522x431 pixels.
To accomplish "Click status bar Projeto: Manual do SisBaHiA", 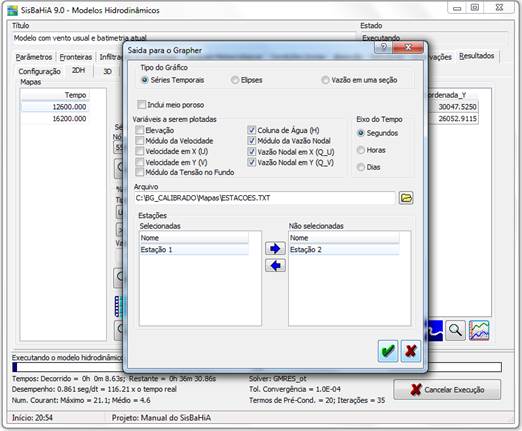I will click(161, 418).
